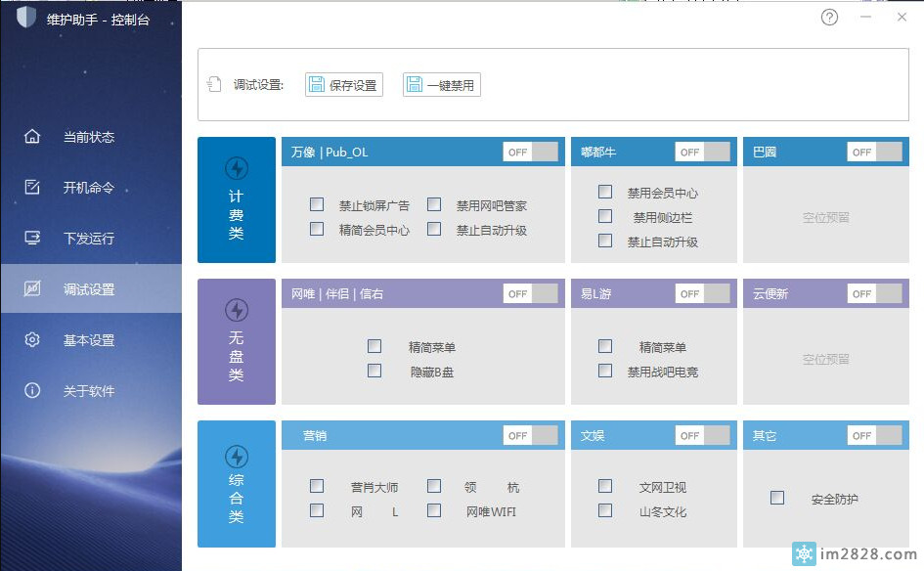
Task: Click the info icon for 关于软件
Action: pos(32,391)
